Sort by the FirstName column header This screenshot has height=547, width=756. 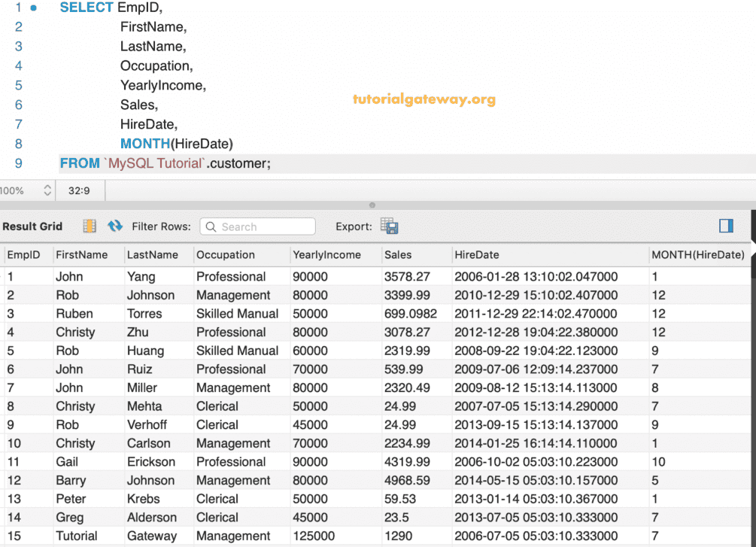pyautogui.click(x=81, y=255)
